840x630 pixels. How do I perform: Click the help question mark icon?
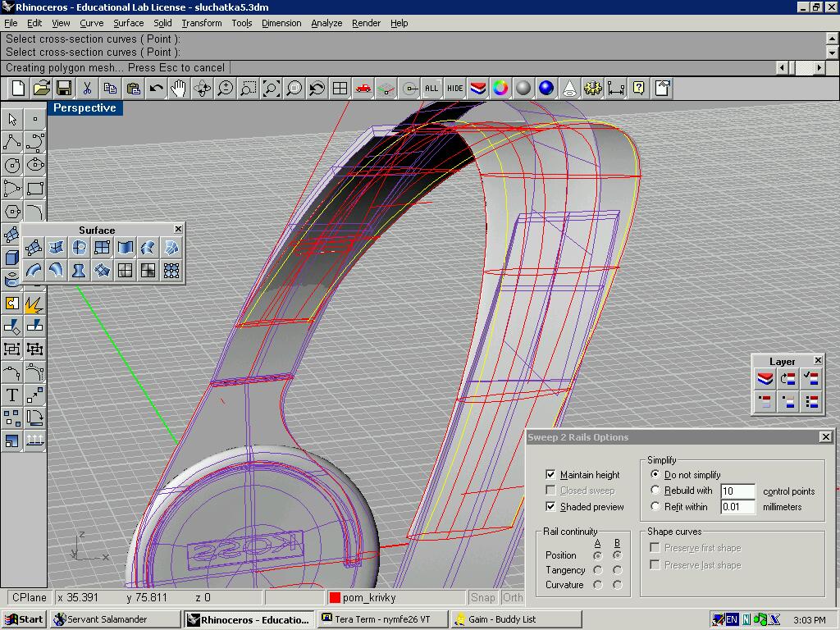pos(638,89)
